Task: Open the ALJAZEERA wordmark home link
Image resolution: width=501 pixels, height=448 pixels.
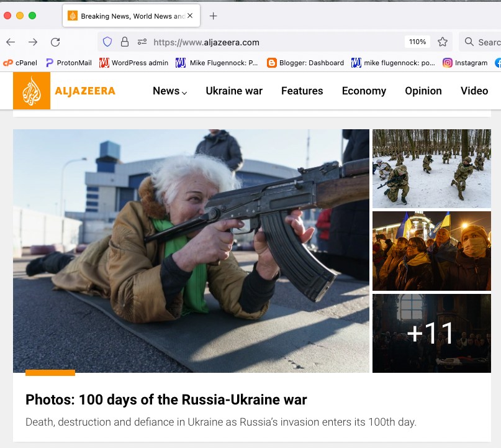Action: (x=85, y=91)
